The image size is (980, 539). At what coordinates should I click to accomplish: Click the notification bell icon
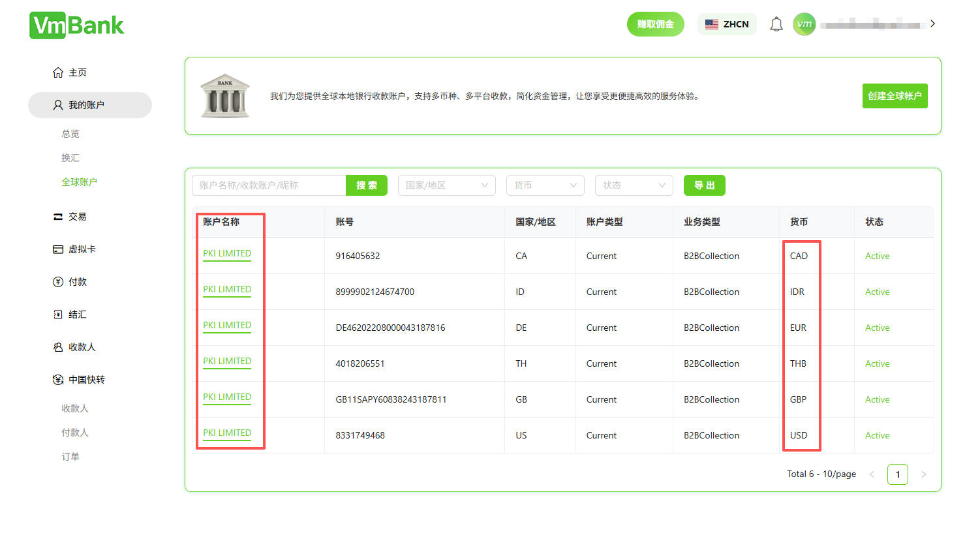click(776, 25)
